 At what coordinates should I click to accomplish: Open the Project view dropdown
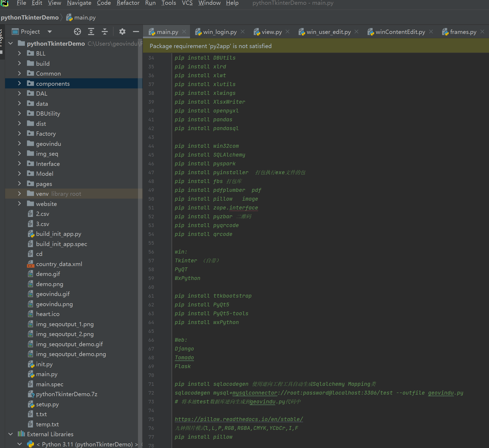[x=49, y=32]
